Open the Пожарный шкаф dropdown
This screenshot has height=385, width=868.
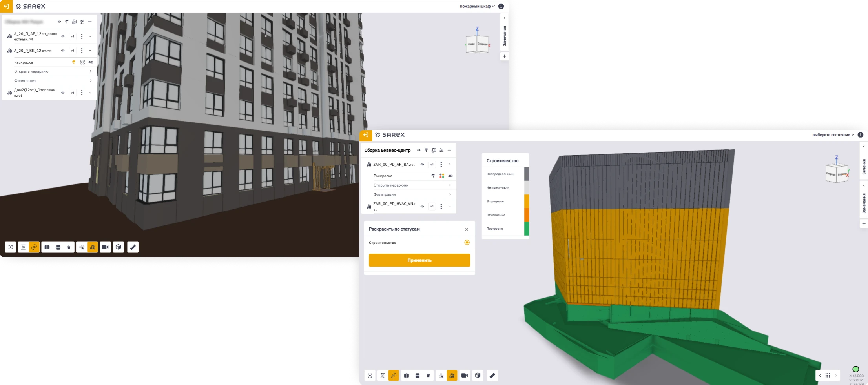click(477, 6)
